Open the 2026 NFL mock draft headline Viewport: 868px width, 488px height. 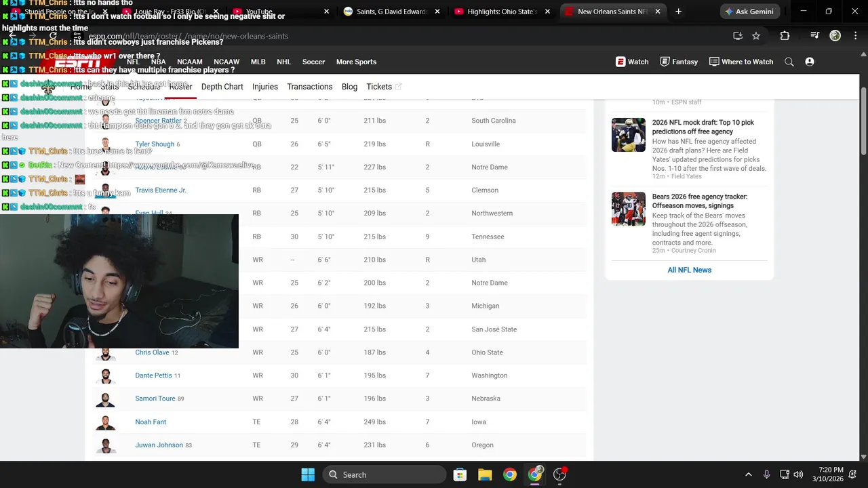coord(703,127)
